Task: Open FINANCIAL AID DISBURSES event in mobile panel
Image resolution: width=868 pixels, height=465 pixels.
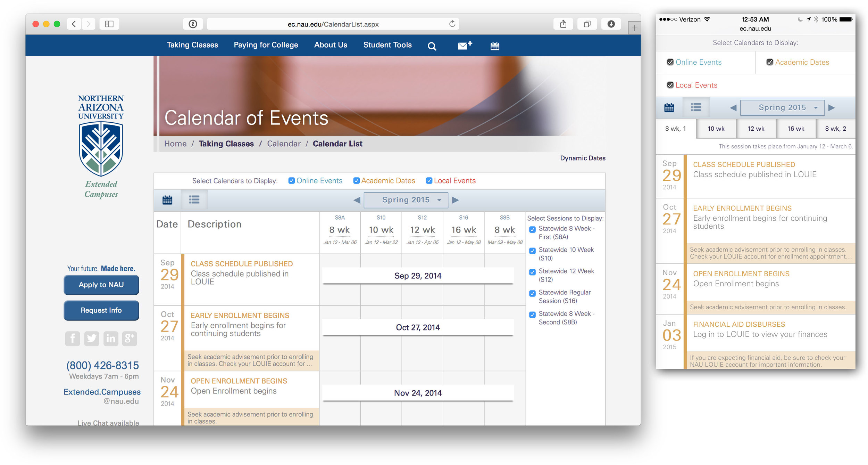Action: 739,324
